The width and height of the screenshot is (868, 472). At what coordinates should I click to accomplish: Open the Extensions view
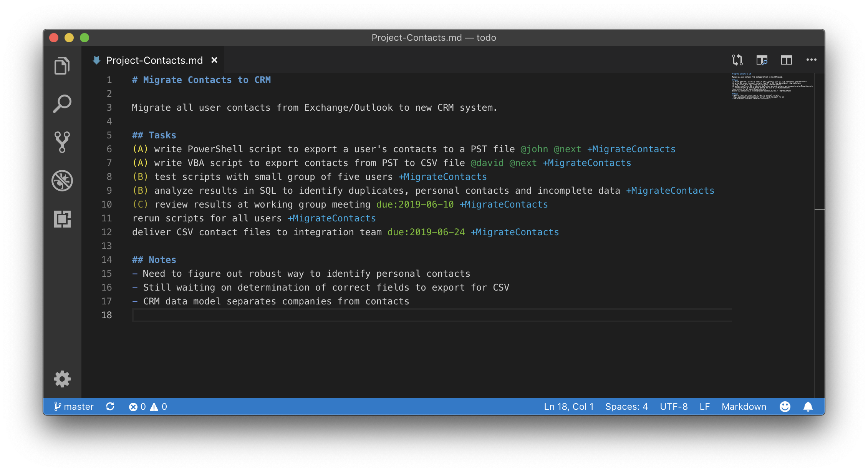(x=62, y=219)
